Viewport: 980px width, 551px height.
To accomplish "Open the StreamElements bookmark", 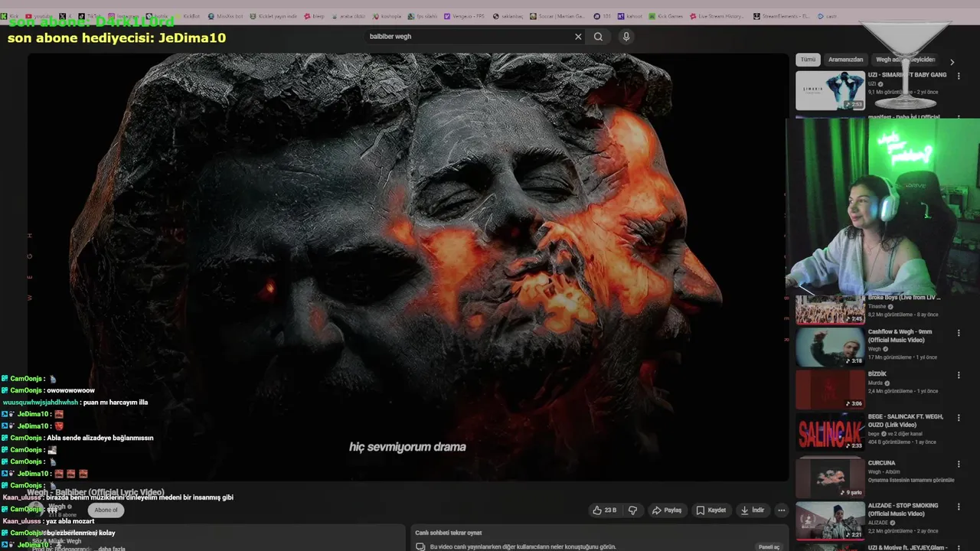I will tap(782, 16).
